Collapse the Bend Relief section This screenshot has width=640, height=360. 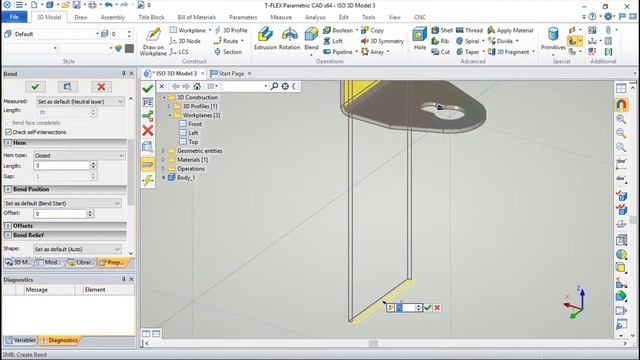click(8, 236)
